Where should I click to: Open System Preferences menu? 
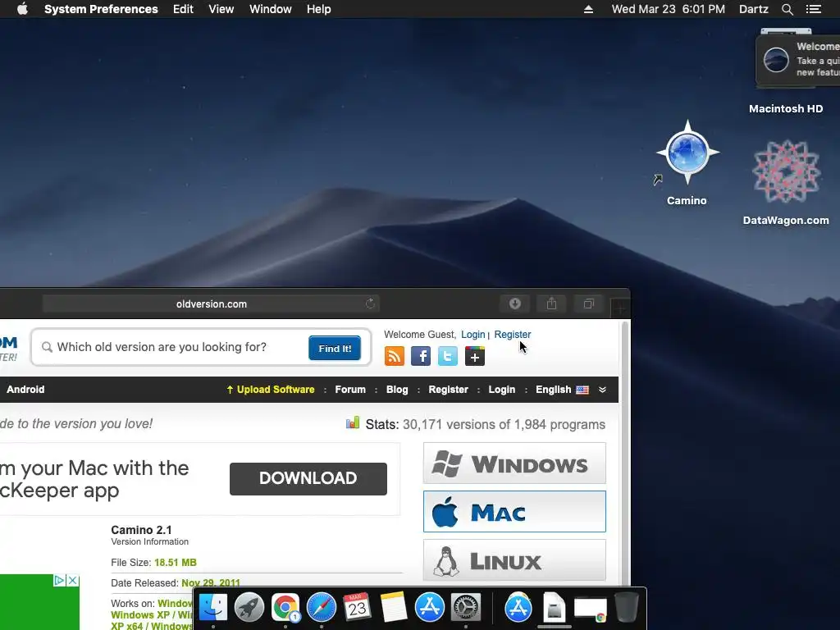(x=101, y=9)
